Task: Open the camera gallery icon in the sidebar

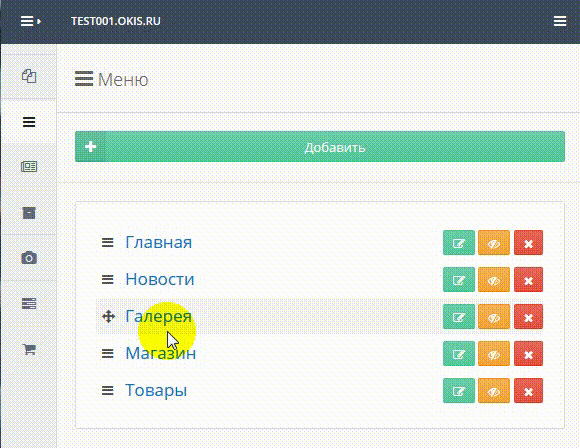Action: coord(29,258)
